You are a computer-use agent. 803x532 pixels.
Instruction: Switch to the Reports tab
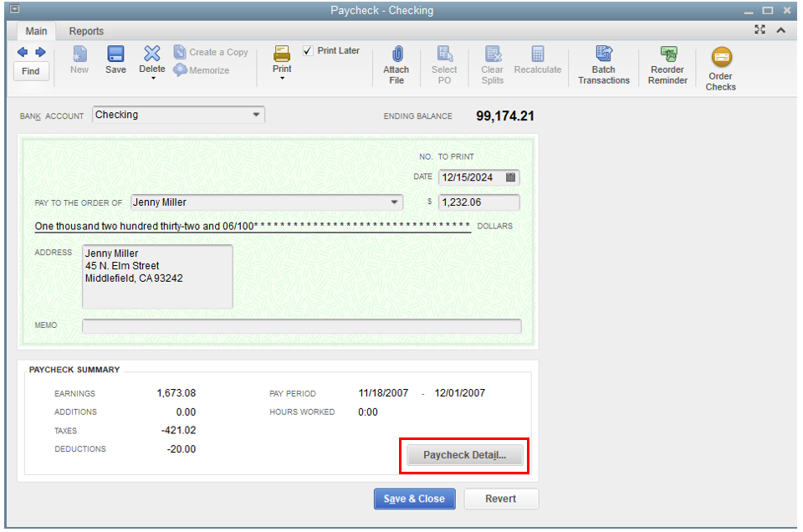pyautogui.click(x=86, y=31)
